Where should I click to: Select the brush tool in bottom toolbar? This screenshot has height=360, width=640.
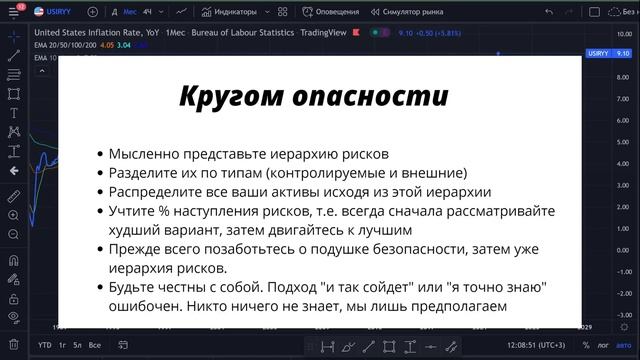point(348,347)
